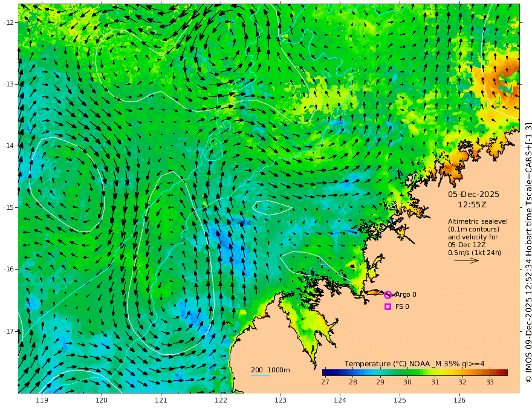Click the date "05-Dec-2025" text
This screenshot has width=532, height=411.
(x=473, y=194)
